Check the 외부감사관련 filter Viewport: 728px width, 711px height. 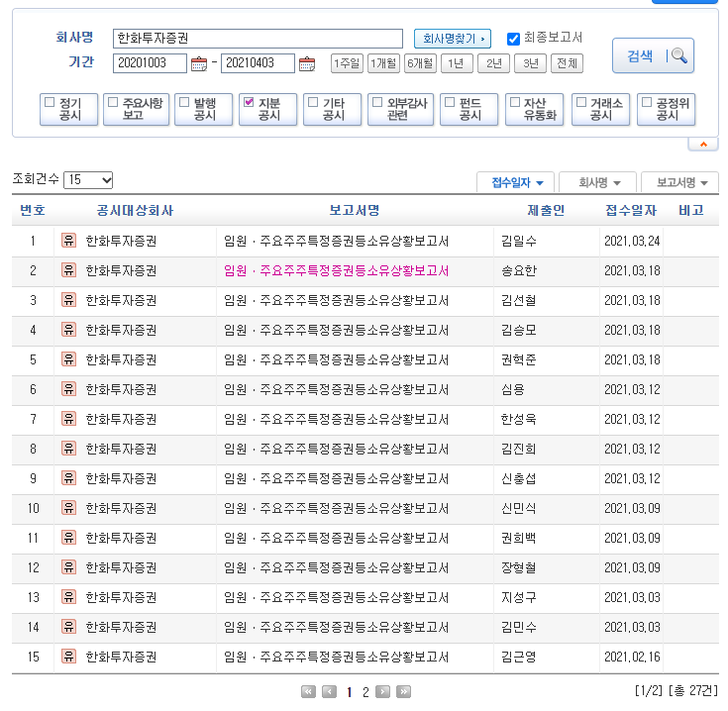[x=377, y=102]
